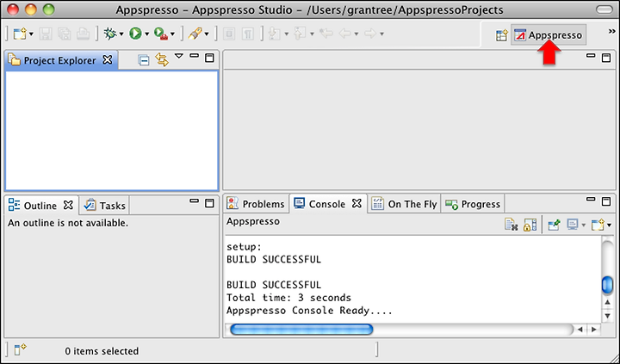Minimize the Outline panel

coord(194,201)
